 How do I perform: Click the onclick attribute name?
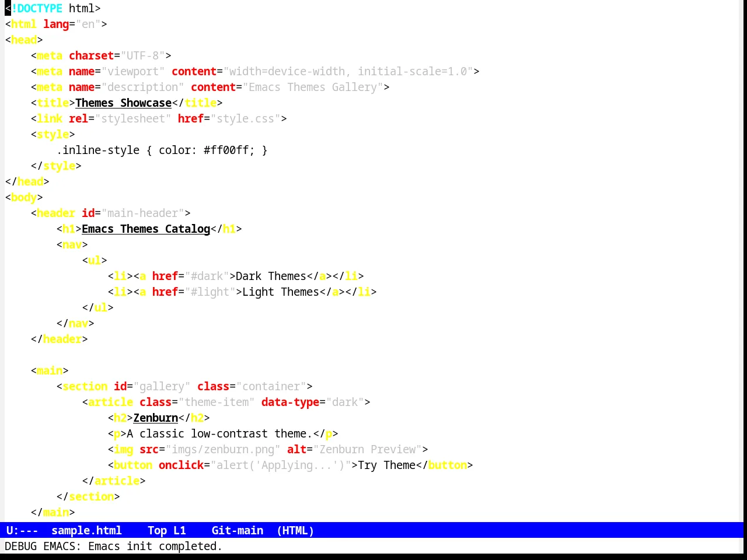pyautogui.click(x=181, y=465)
